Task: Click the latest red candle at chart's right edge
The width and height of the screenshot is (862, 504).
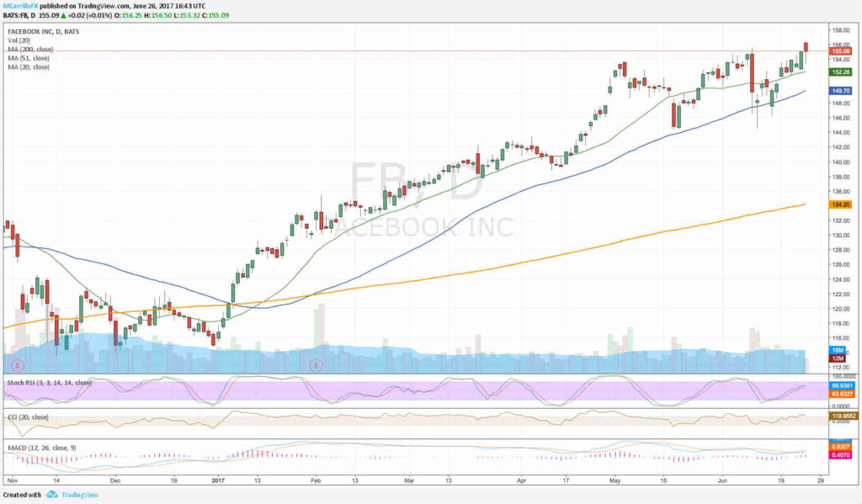Action: [806, 47]
